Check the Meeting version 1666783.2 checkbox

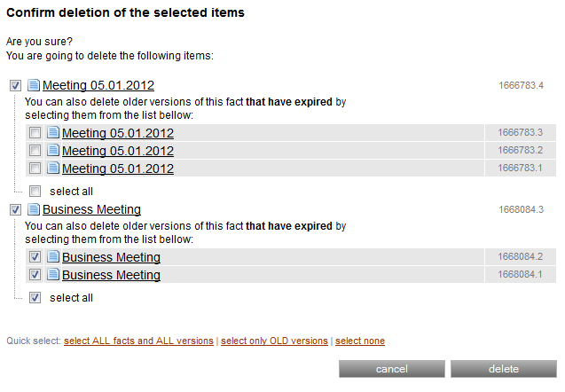pos(35,151)
